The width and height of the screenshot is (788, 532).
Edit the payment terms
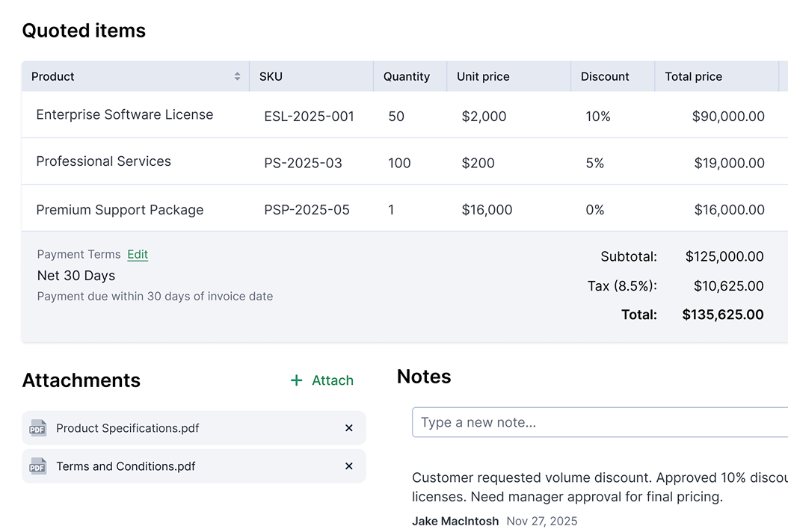pos(138,254)
